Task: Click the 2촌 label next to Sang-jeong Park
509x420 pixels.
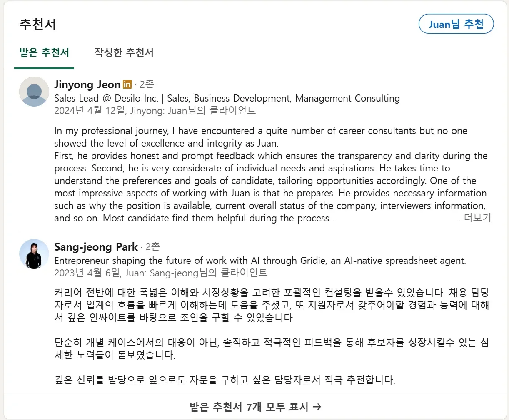Action: tap(153, 247)
